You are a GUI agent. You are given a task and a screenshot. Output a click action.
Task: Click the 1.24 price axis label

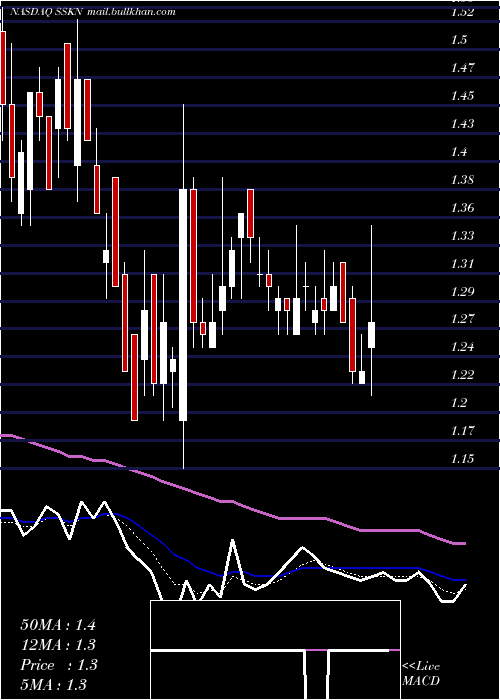(x=462, y=347)
